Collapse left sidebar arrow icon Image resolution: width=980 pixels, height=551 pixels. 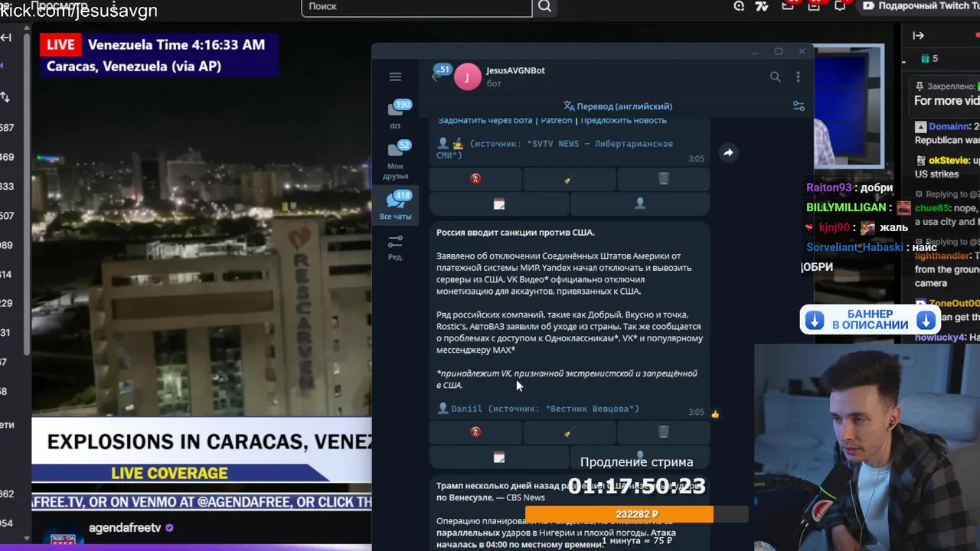[5, 37]
